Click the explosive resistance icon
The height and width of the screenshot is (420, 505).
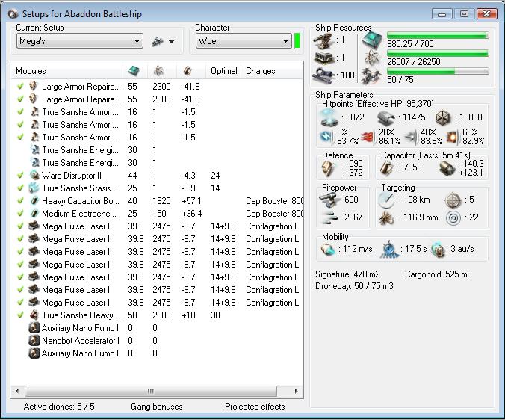pyautogui.click(x=453, y=137)
